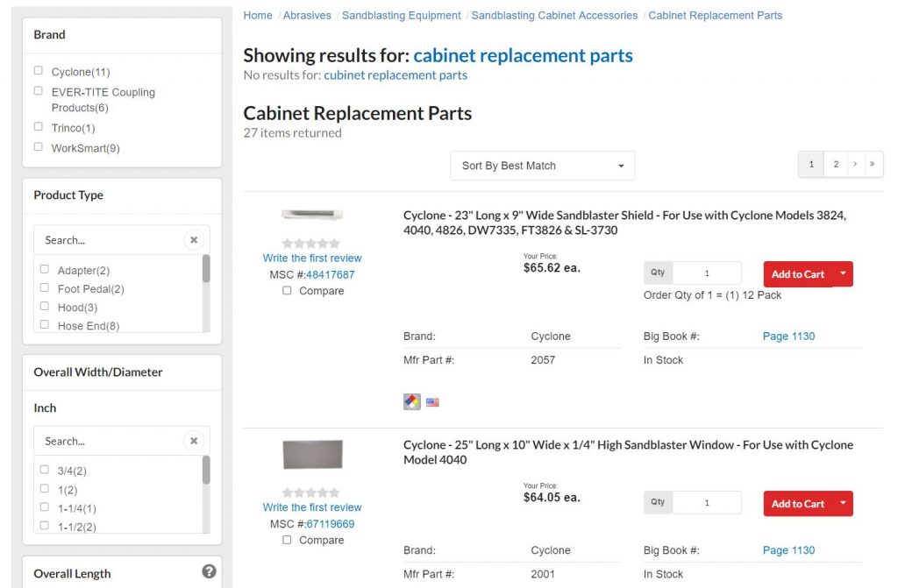Select the Foot Pedal product type checkbox

coord(45,287)
